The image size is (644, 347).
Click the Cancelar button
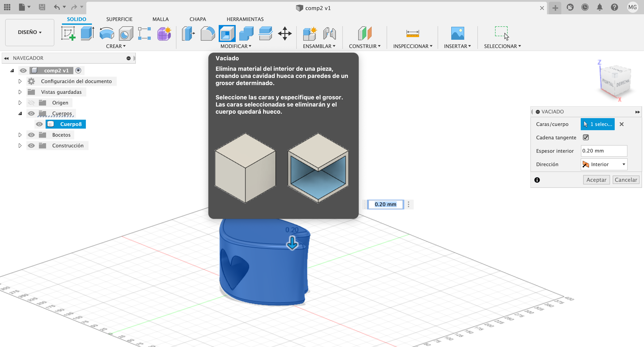(626, 180)
